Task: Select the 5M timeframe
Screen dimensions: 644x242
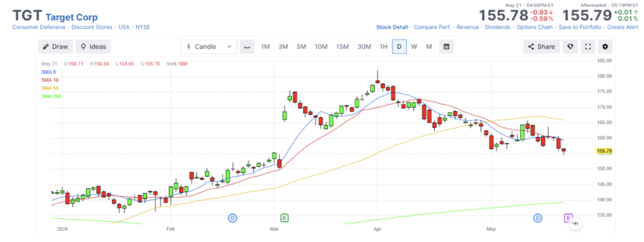Action: [x=301, y=47]
